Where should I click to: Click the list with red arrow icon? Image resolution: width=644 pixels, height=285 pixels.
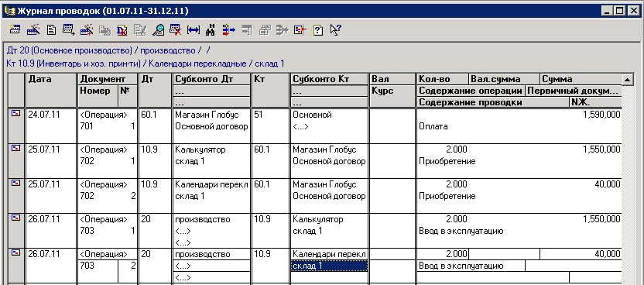(300, 29)
